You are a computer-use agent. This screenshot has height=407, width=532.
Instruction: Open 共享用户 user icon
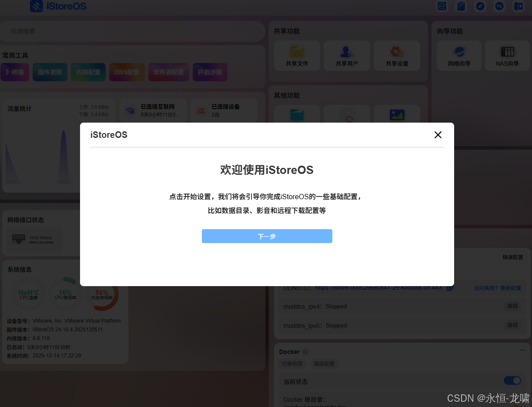pyautogui.click(x=347, y=52)
